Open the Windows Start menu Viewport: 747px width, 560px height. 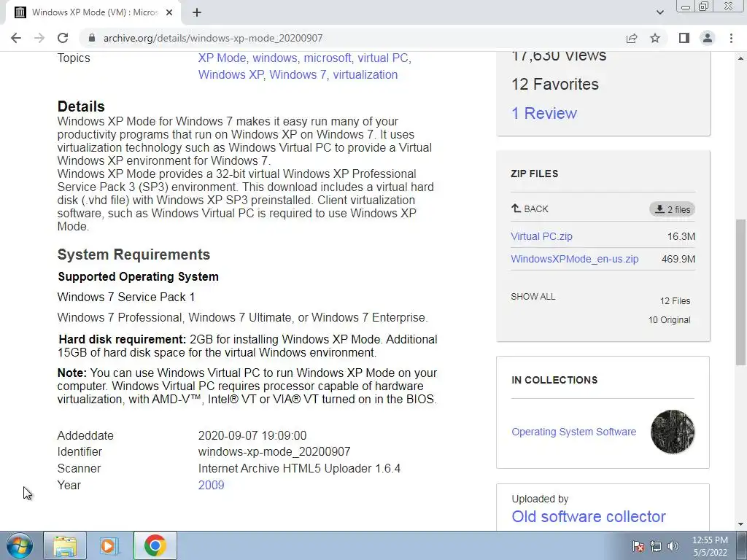coord(19,545)
